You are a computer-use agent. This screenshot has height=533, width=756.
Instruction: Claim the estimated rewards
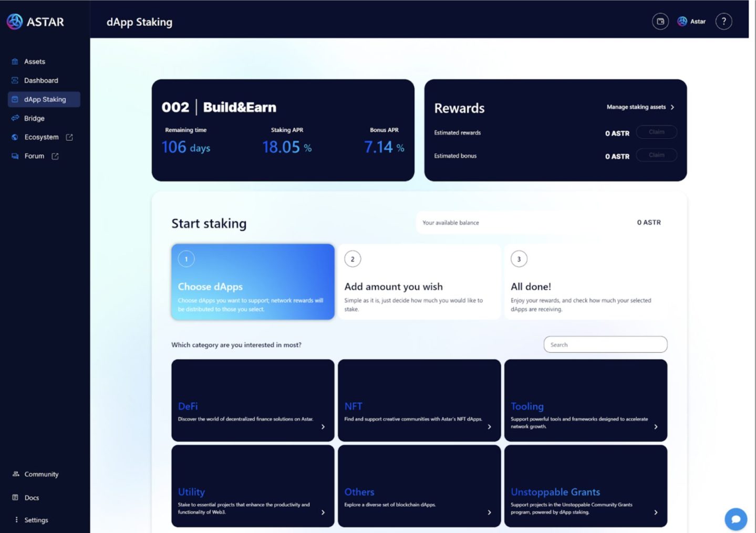(656, 132)
